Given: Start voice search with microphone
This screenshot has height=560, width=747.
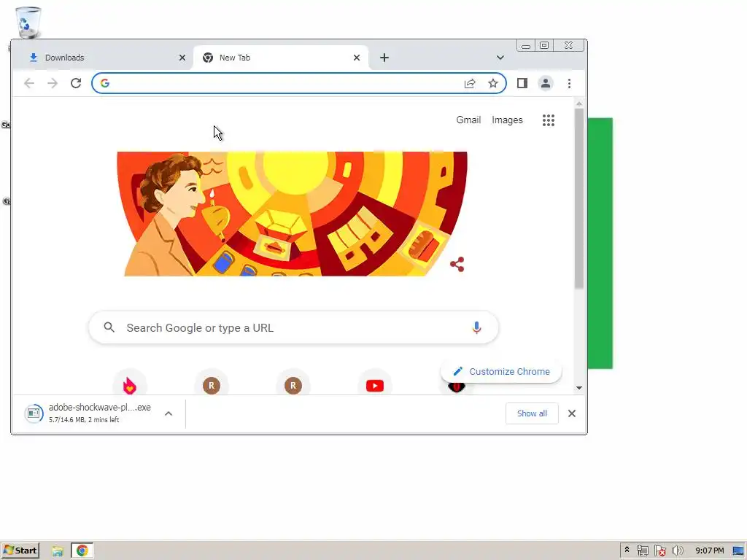Looking at the screenshot, I should (476, 327).
